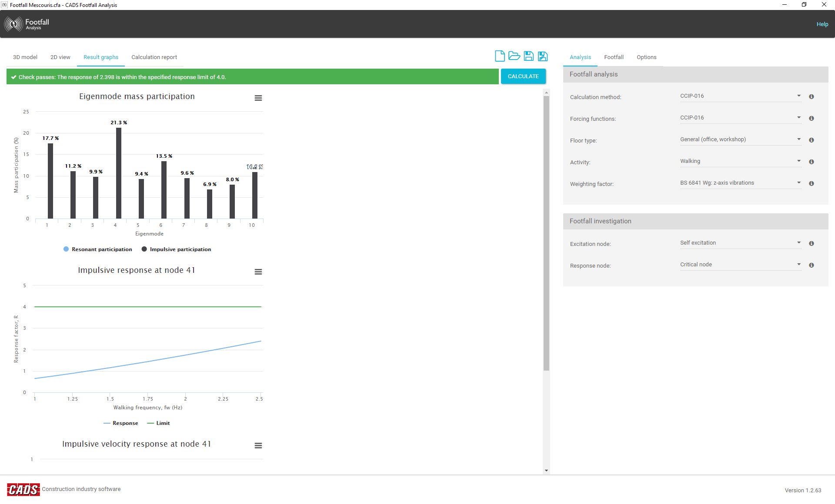The width and height of the screenshot is (835, 504).
Task: Click the open file icon
Action: click(514, 56)
